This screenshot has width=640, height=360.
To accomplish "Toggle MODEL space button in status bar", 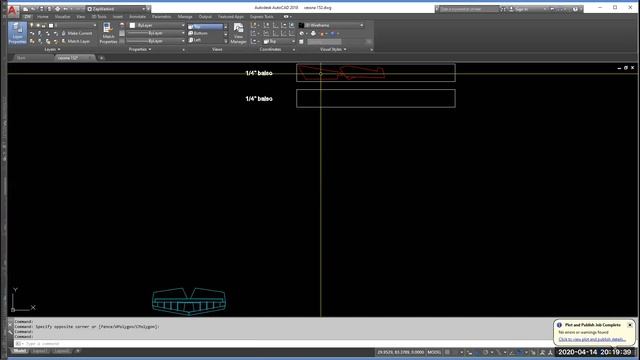I will coord(434,352).
